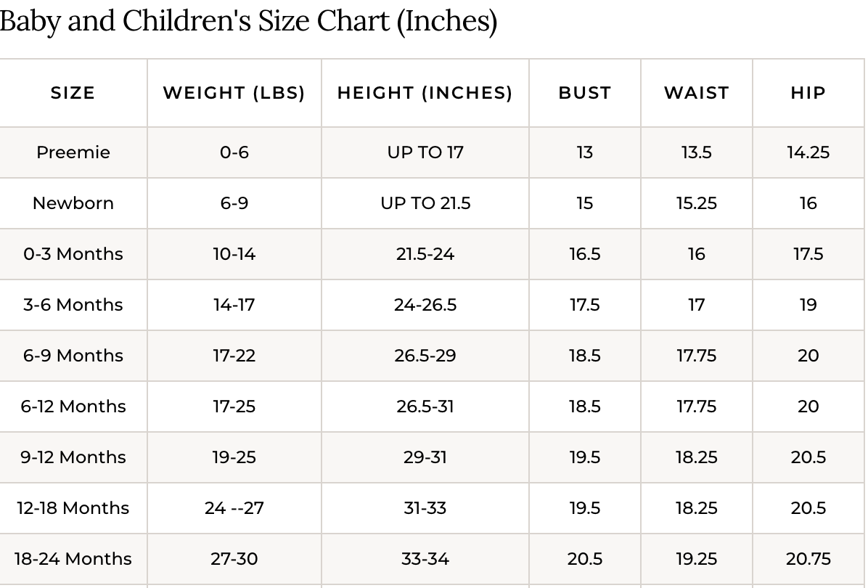Click the HEIGHT (INCHES) column header
868x588 pixels.
[x=425, y=94]
